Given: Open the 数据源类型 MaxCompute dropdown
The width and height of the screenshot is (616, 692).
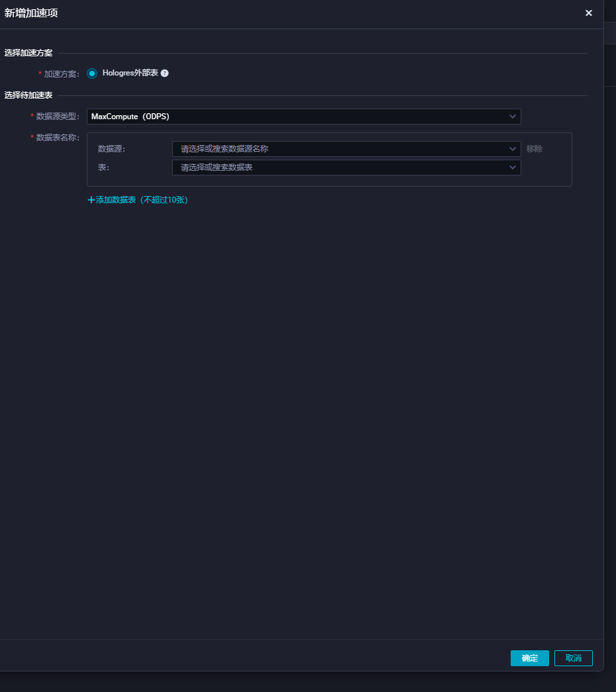Looking at the screenshot, I should point(304,117).
